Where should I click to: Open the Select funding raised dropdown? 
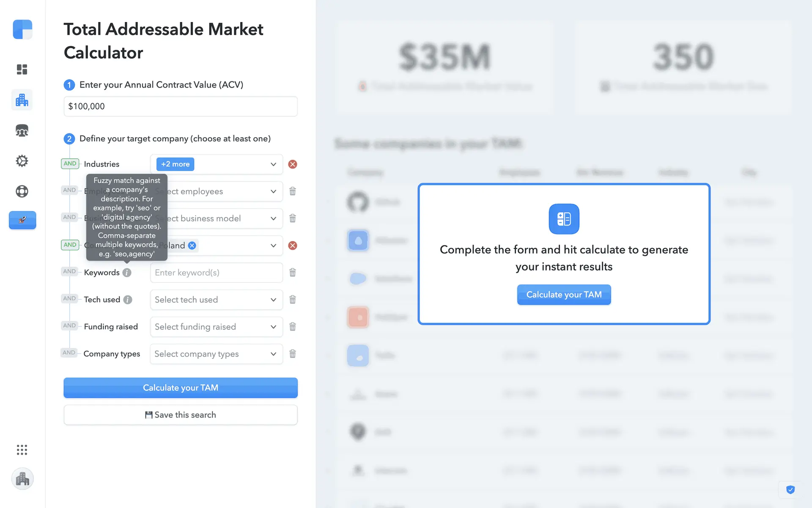pyautogui.click(x=216, y=327)
